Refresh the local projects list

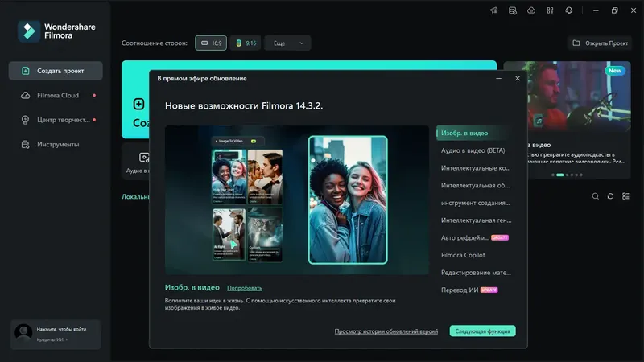610,196
